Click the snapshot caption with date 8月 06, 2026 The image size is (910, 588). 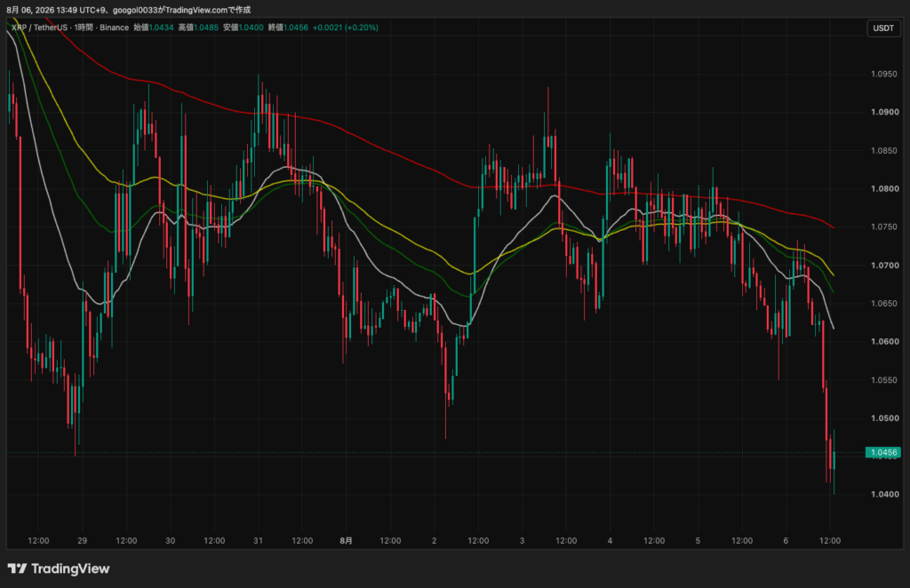point(128,10)
